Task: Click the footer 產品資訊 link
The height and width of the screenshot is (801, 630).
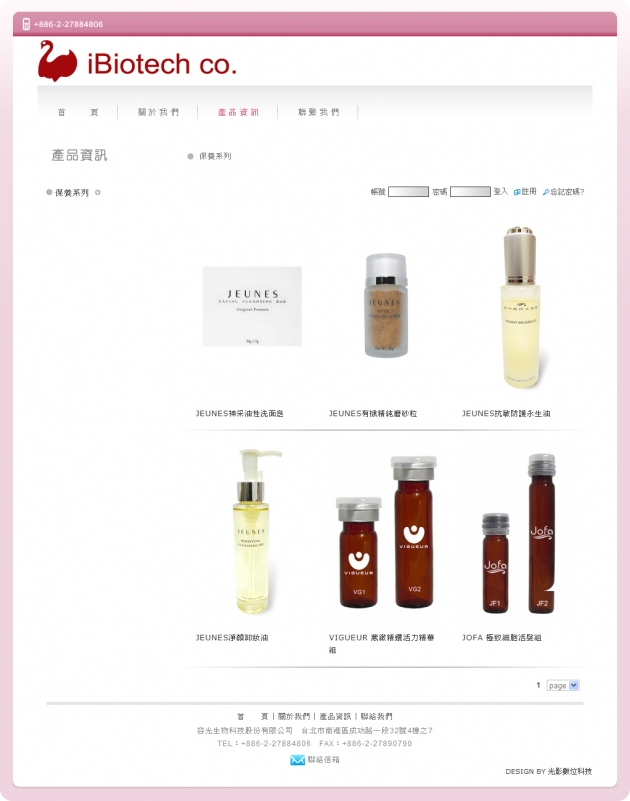Action: [335, 716]
